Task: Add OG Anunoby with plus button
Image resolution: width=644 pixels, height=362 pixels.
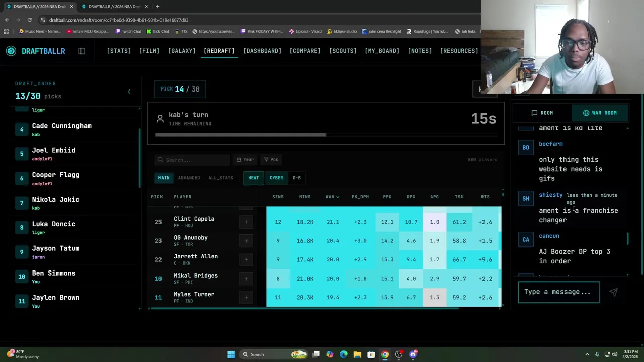Action: tap(246, 241)
